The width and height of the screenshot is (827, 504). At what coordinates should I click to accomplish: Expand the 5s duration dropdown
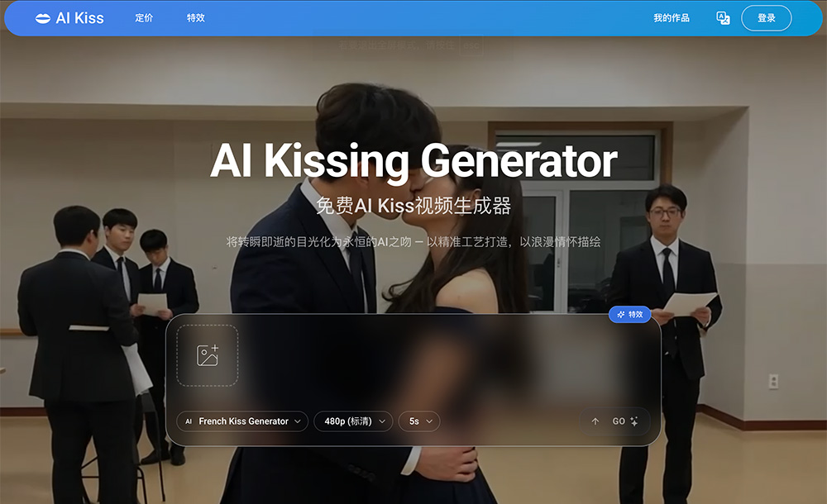(x=418, y=421)
